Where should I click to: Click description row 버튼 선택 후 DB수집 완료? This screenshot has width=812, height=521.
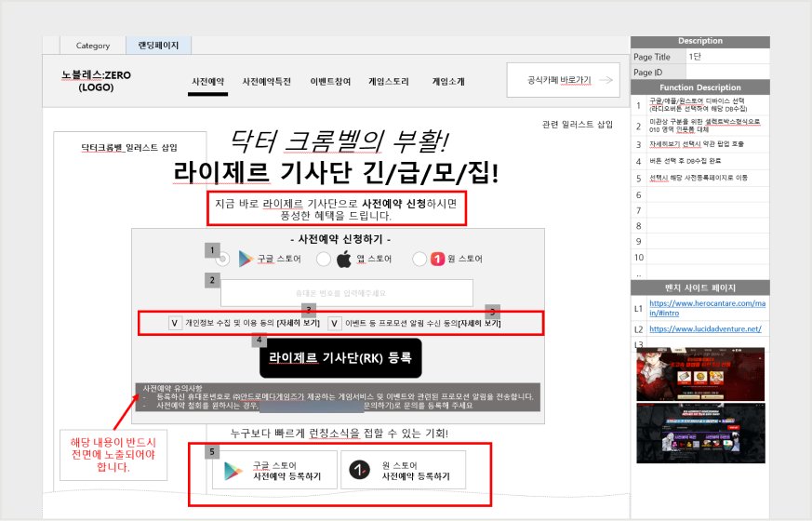(700, 161)
